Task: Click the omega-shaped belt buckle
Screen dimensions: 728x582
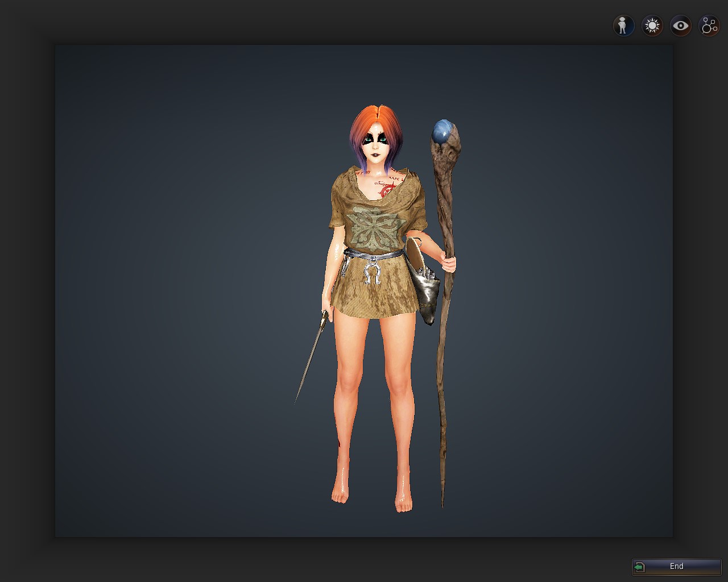Action: tap(371, 275)
